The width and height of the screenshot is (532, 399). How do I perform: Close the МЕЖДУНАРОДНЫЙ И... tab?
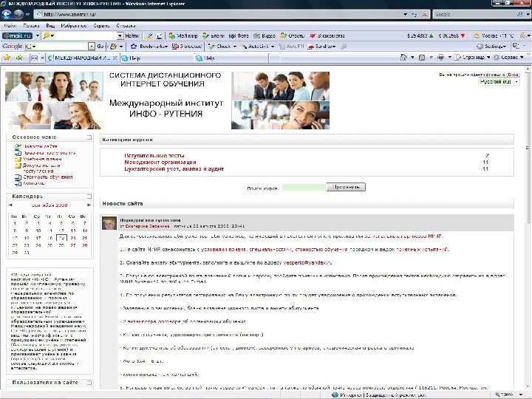click(115, 58)
